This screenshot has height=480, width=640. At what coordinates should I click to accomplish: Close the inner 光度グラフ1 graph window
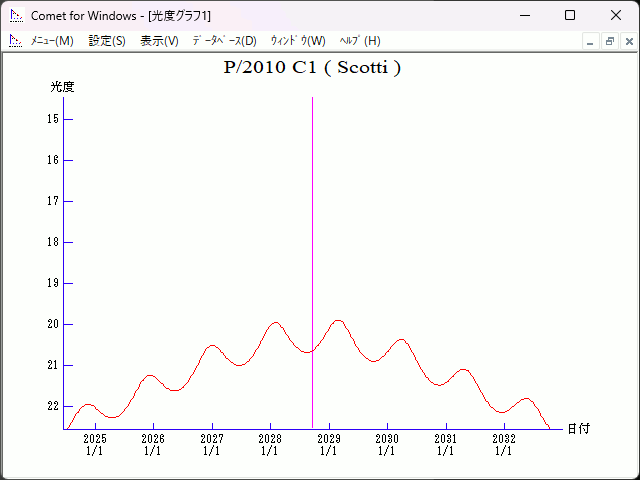point(628,41)
